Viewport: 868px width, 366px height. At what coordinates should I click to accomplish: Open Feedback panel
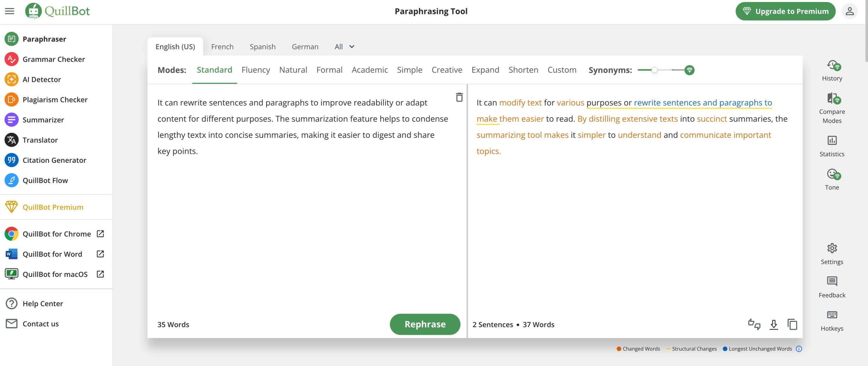pos(832,287)
